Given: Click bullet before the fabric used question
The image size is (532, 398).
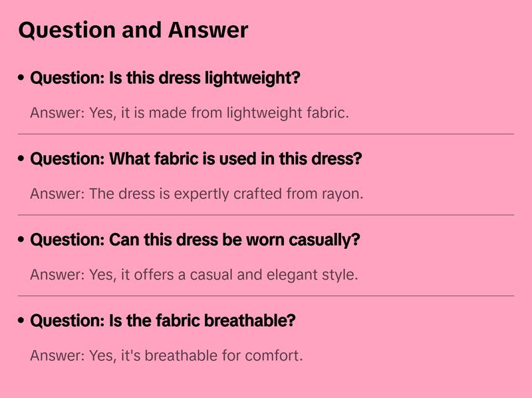Looking at the screenshot, I should point(22,160).
